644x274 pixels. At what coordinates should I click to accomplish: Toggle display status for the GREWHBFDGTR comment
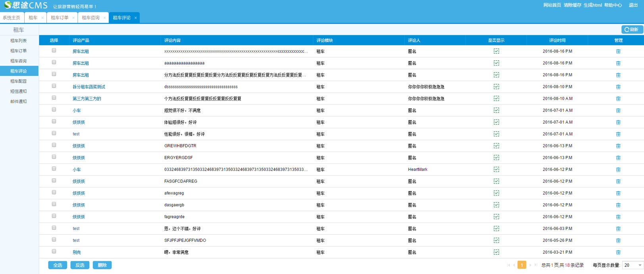tap(496, 146)
